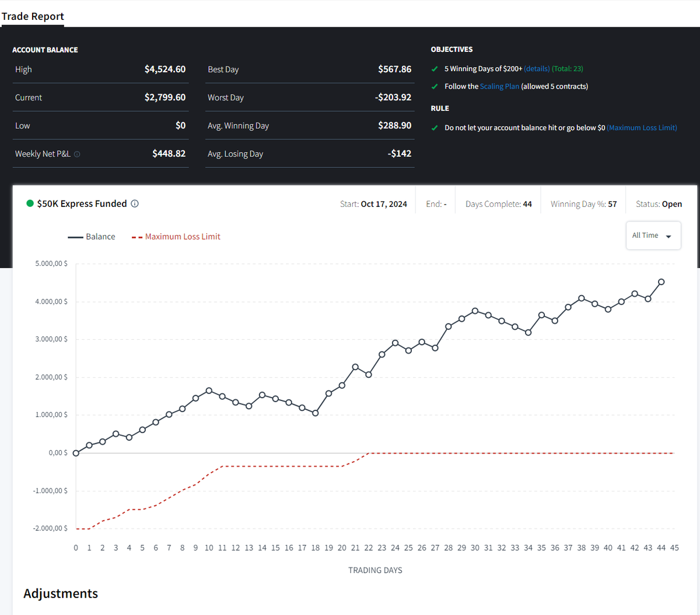The image size is (700, 615).
Task: Click green checkmark for 5 Winning Days objective
Action: [x=435, y=69]
